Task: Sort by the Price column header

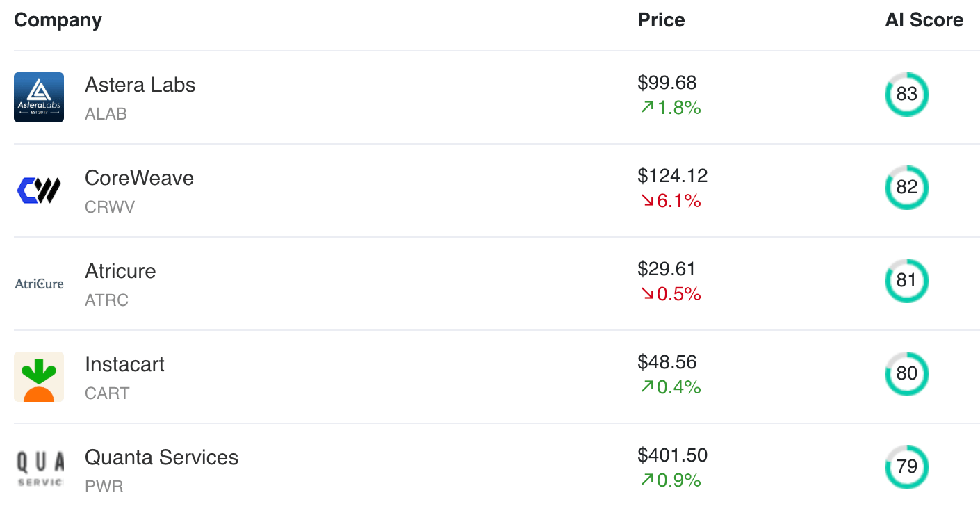Action: coord(661,20)
